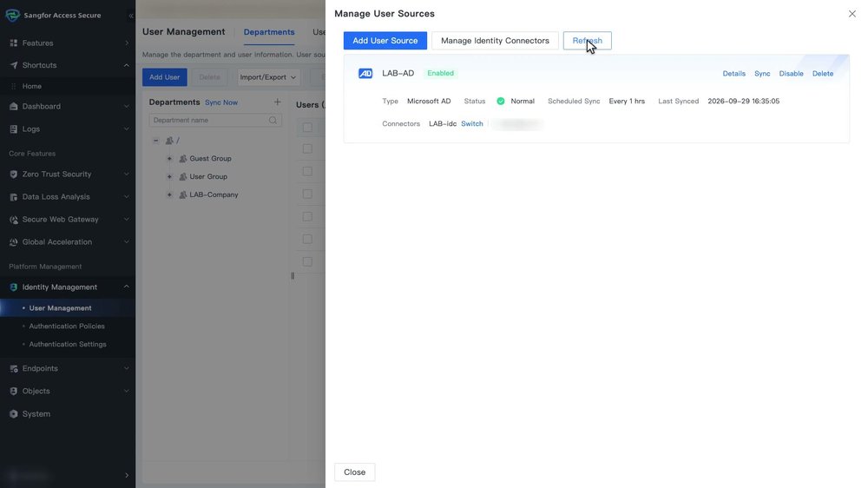868x488 pixels.
Task: Click the Enabled status badge
Action: pyautogui.click(x=441, y=73)
